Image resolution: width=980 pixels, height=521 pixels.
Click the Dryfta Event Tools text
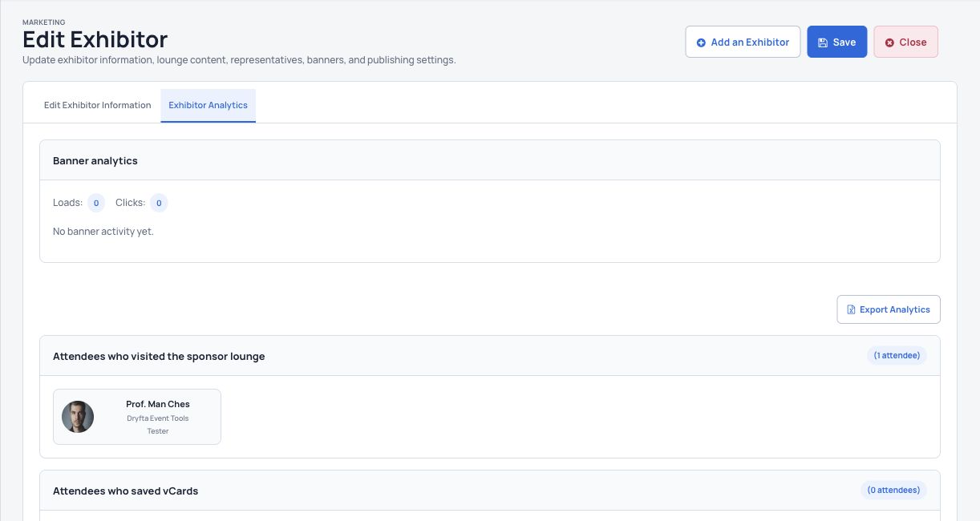(158, 418)
